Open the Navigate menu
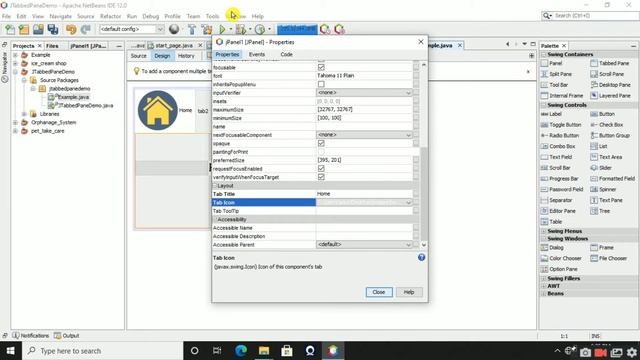This screenshot has width=640, height=360. point(60,16)
